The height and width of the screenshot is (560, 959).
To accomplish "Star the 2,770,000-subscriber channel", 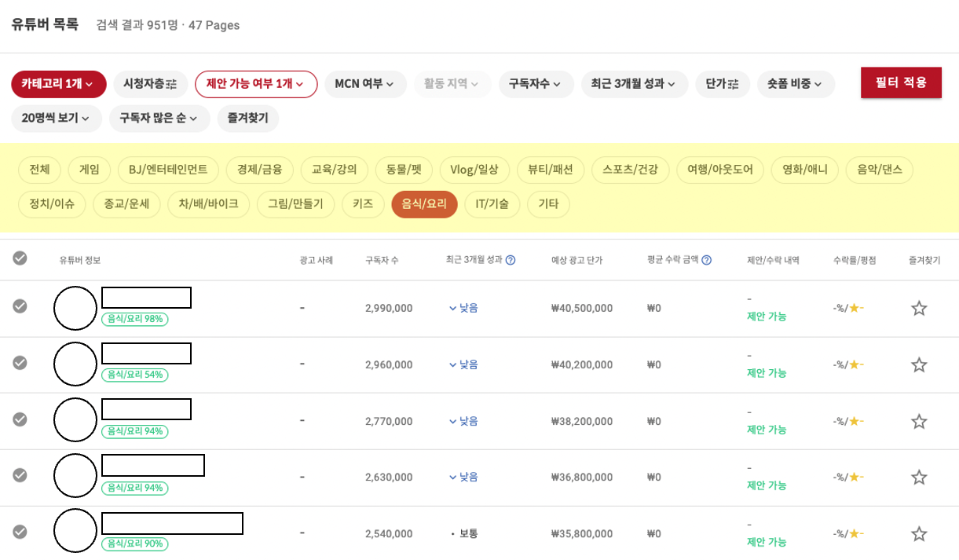I will 917,419.
